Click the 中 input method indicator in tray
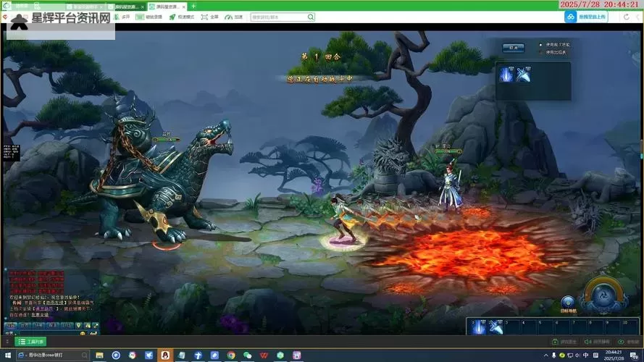The image size is (644, 362). 585,355
